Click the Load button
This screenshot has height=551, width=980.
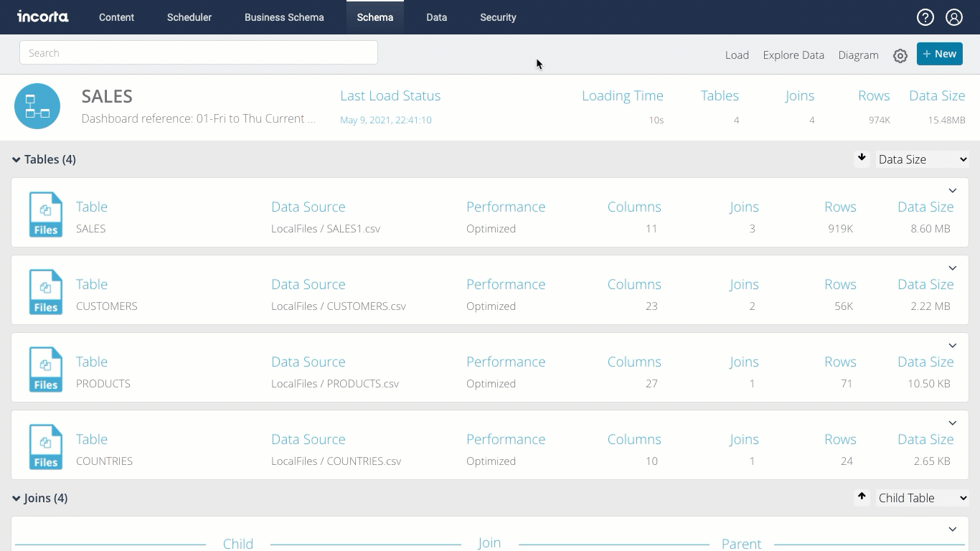click(x=737, y=55)
